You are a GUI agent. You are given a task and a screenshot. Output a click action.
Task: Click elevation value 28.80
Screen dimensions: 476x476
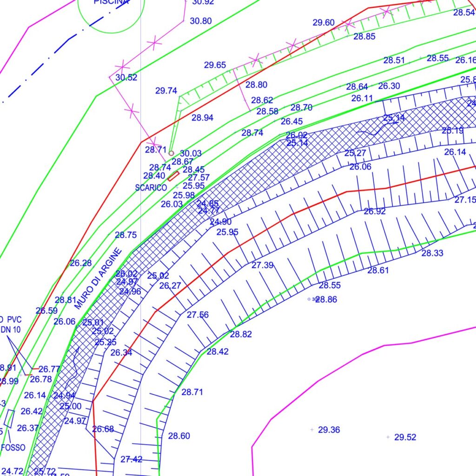[256, 85]
